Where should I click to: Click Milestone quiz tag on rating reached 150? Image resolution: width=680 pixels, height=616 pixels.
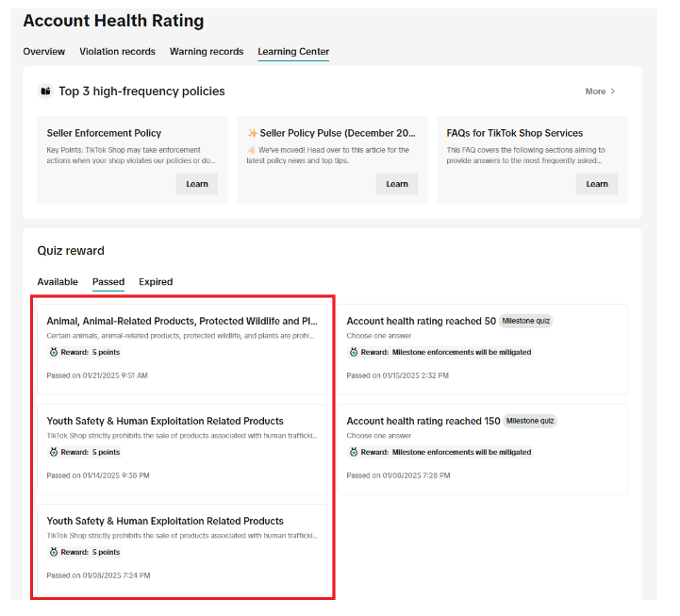tap(530, 421)
